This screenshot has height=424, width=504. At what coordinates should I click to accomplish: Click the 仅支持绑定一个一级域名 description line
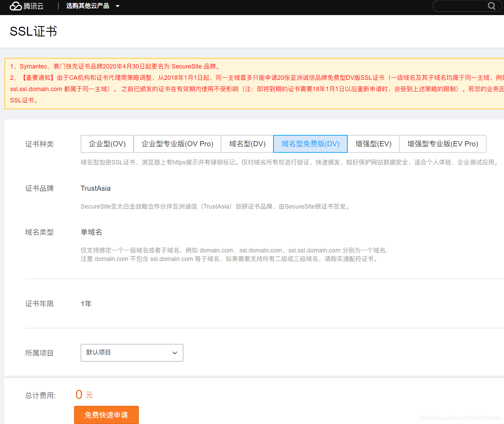pos(234,250)
